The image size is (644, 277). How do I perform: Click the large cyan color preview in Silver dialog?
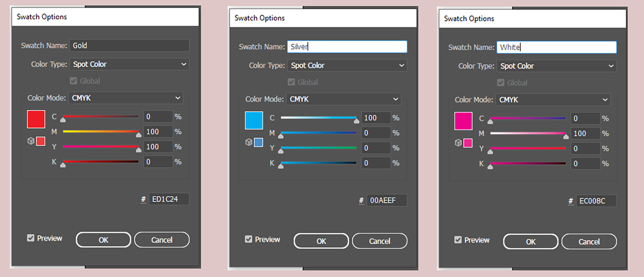(x=254, y=120)
